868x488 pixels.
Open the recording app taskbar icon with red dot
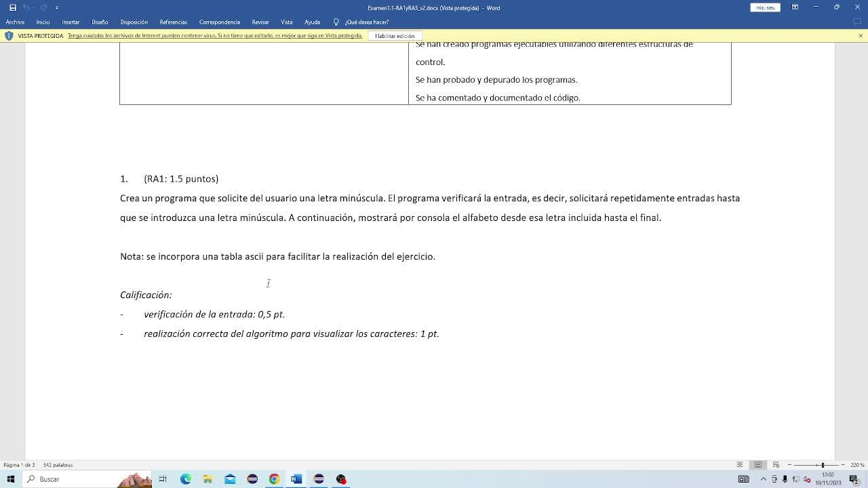click(x=341, y=479)
